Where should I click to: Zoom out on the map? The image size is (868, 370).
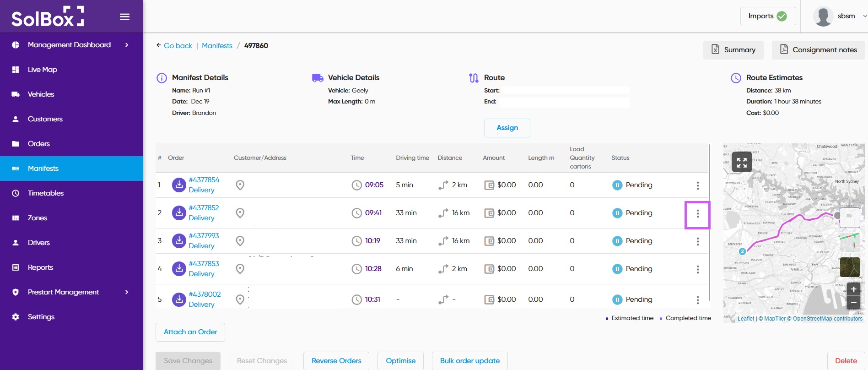tap(853, 303)
